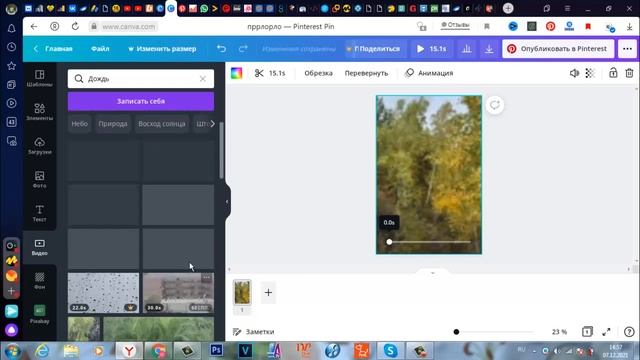Click the video scissors duration 15.1s label
Image resolution: width=640 pixels, height=360 pixels.
pyautogui.click(x=277, y=73)
